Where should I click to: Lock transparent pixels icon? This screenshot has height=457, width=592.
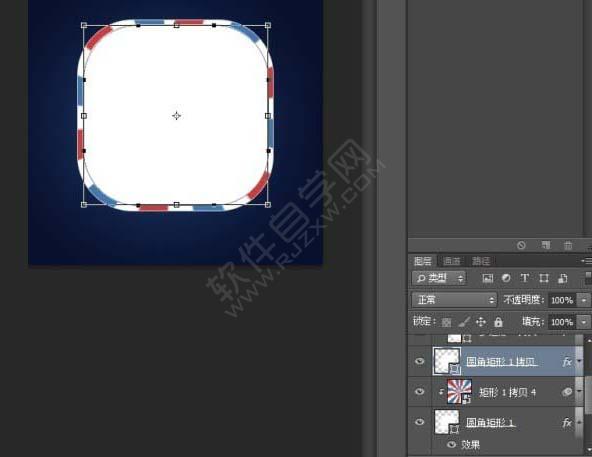446,322
